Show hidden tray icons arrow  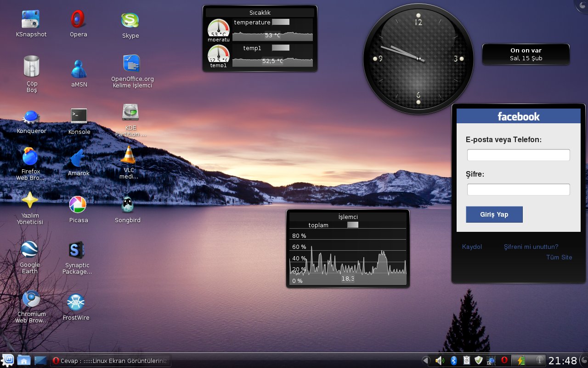click(426, 361)
